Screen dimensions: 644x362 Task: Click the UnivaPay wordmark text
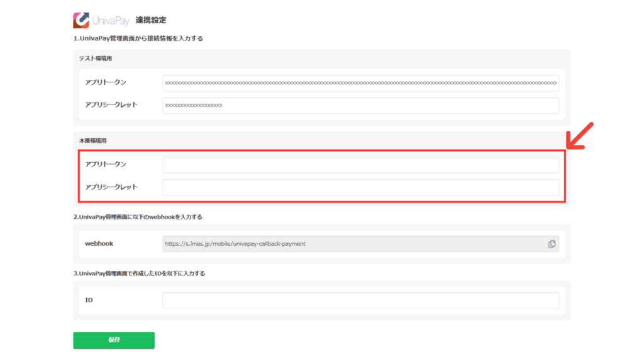[111, 21]
